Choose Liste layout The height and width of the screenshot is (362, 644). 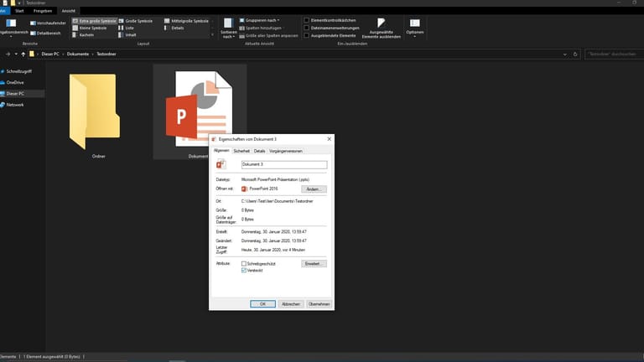click(127, 28)
